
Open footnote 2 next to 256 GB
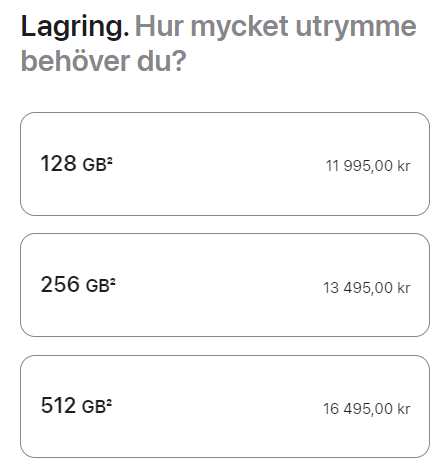point(113,281)
